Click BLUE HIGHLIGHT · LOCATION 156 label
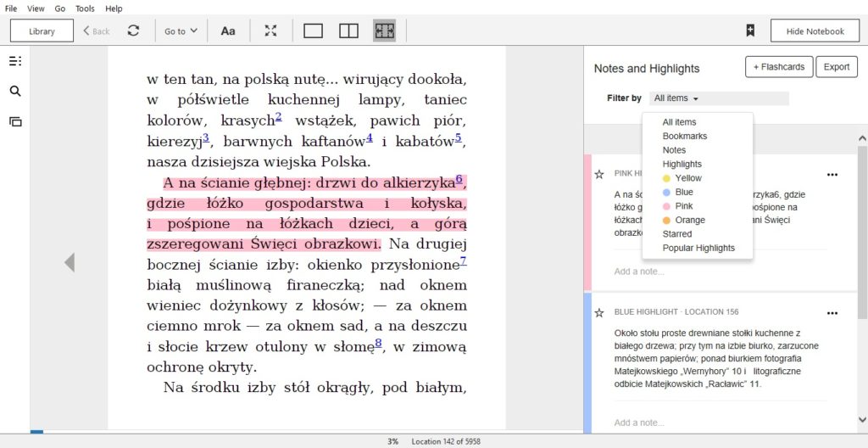 coord(676,312)
